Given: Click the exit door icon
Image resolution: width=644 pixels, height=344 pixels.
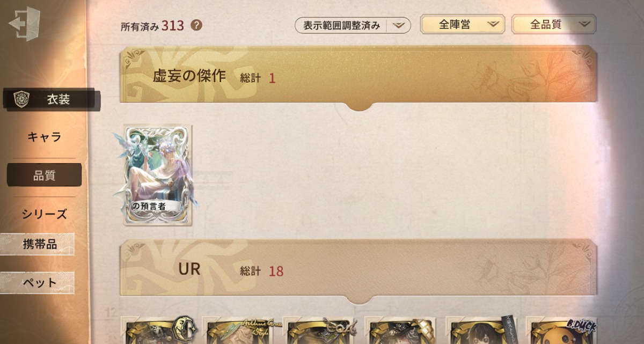Looking at the screenshot, I should [25, 24].
